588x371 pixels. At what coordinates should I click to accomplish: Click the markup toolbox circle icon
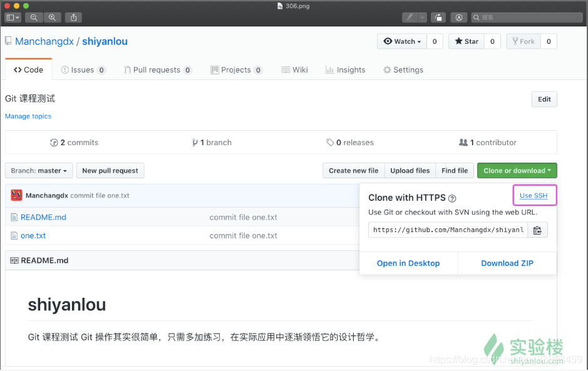point(458,18)
